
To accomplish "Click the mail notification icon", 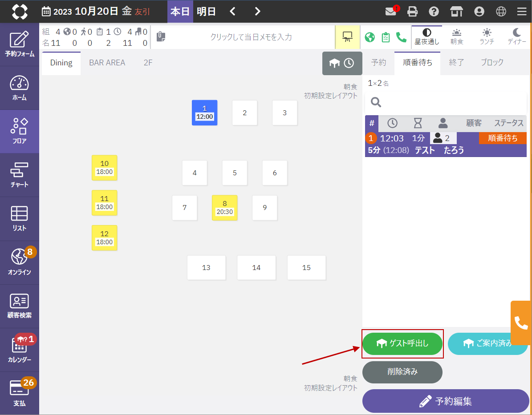I will click(x=391, y=12).
